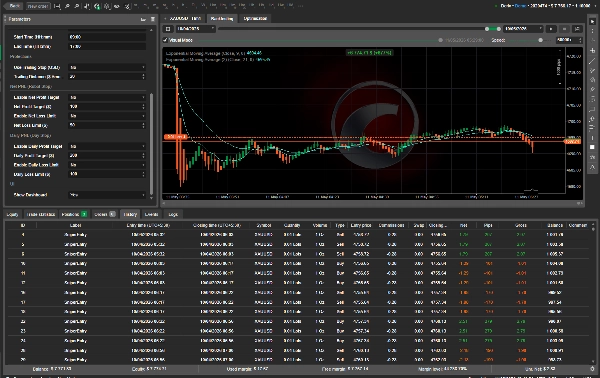Click the Closing time column header
Image resolution: width=600 pixels, height=378 pixels.
coord(217,225)
